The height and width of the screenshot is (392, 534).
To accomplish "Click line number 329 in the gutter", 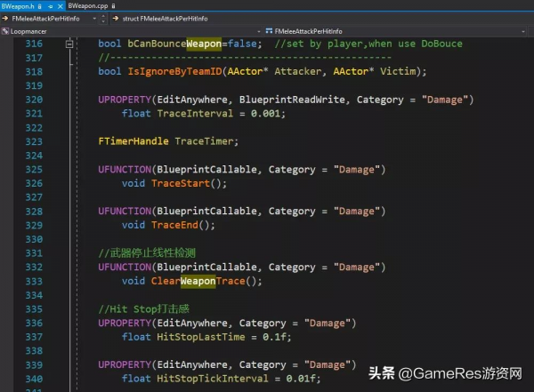I will point(34,225).
